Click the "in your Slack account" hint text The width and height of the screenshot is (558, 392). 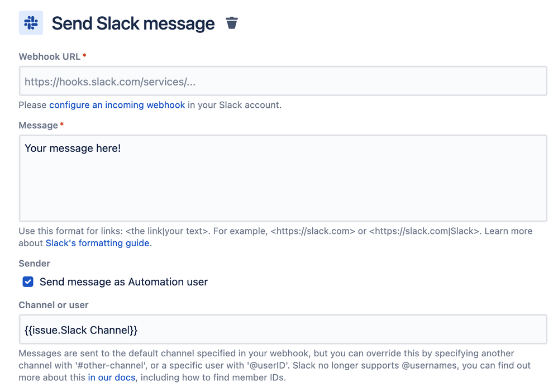[x=235, y=105]
